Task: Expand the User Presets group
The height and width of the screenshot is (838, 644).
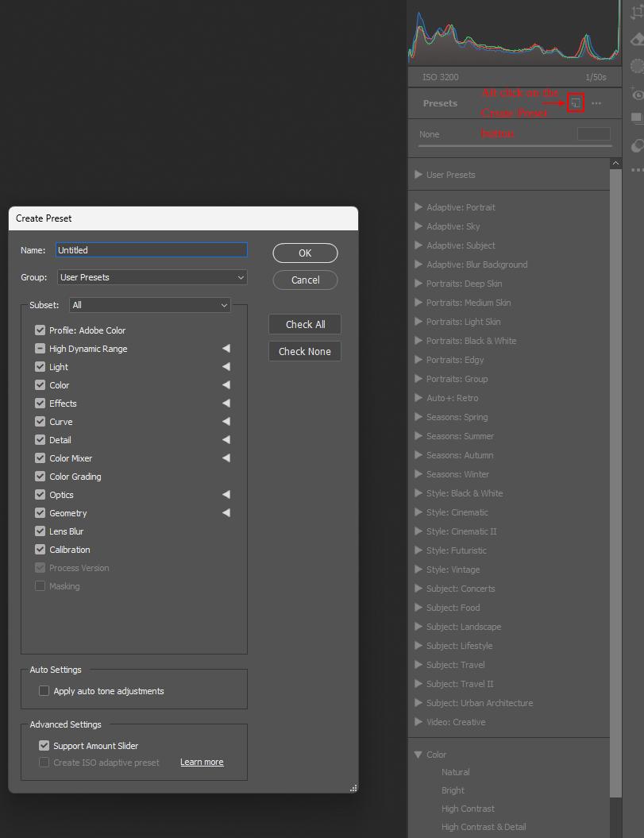Action: coord(418,174)
